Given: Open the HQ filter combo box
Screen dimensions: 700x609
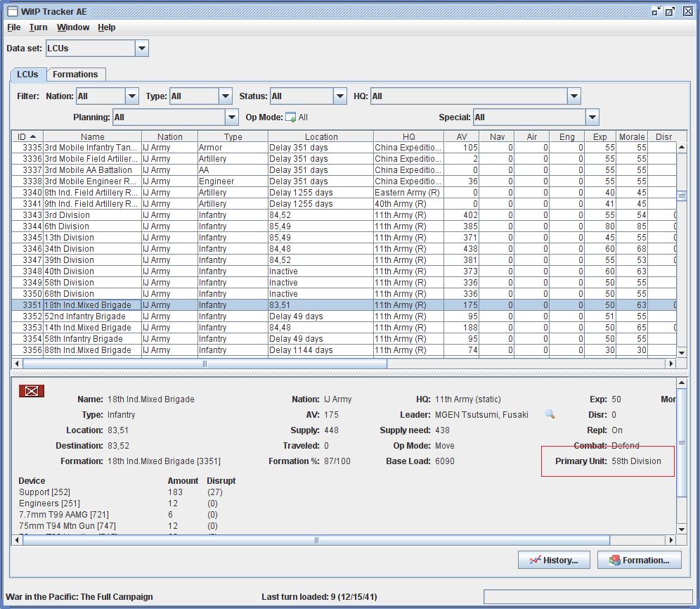Looking at the screenshot, I should 573,96.
